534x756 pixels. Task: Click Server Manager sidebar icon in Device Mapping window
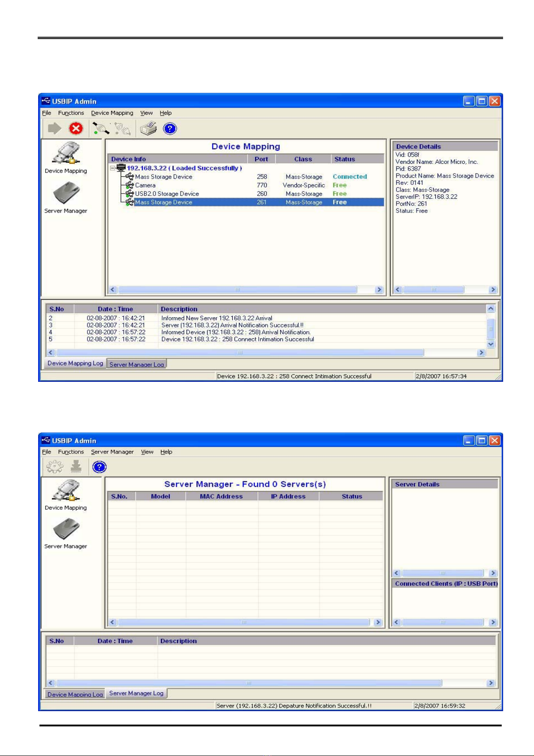point(66,193)
